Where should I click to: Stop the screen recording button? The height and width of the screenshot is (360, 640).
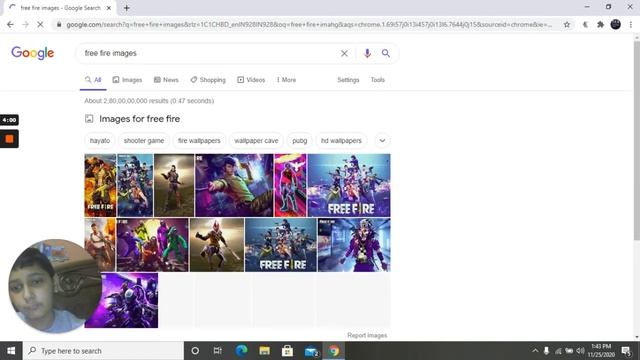(x=9, y=139)
